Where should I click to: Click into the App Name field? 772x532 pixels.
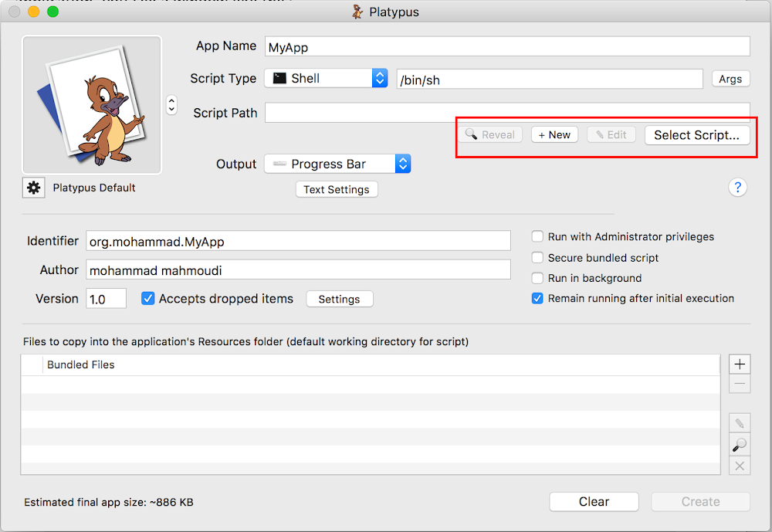pyautogui.click(x=507, y=47)
